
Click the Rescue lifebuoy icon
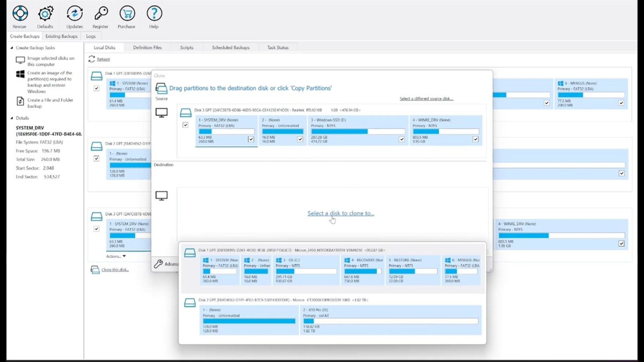click(20, 14)
